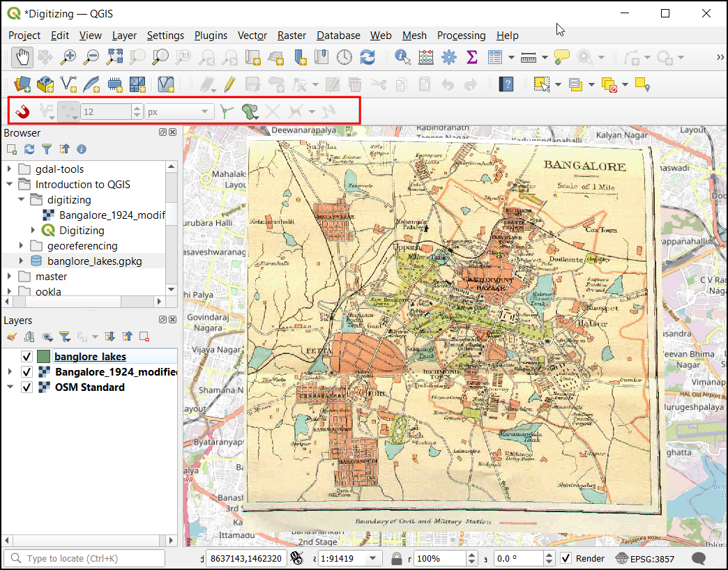The width and height of the screenshot is (728, 570).
Task: Open the snapping tolerance unit px dropdown
Action: point(179,111)
